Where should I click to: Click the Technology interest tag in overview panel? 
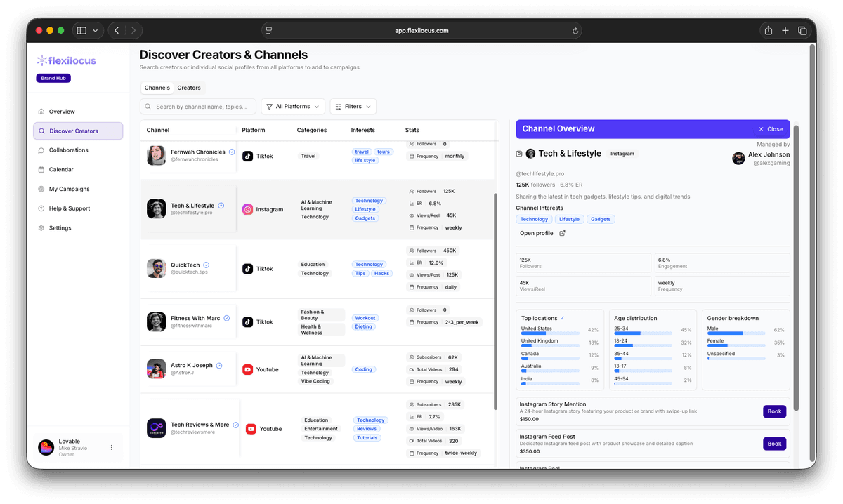click(x=534, y=219)
